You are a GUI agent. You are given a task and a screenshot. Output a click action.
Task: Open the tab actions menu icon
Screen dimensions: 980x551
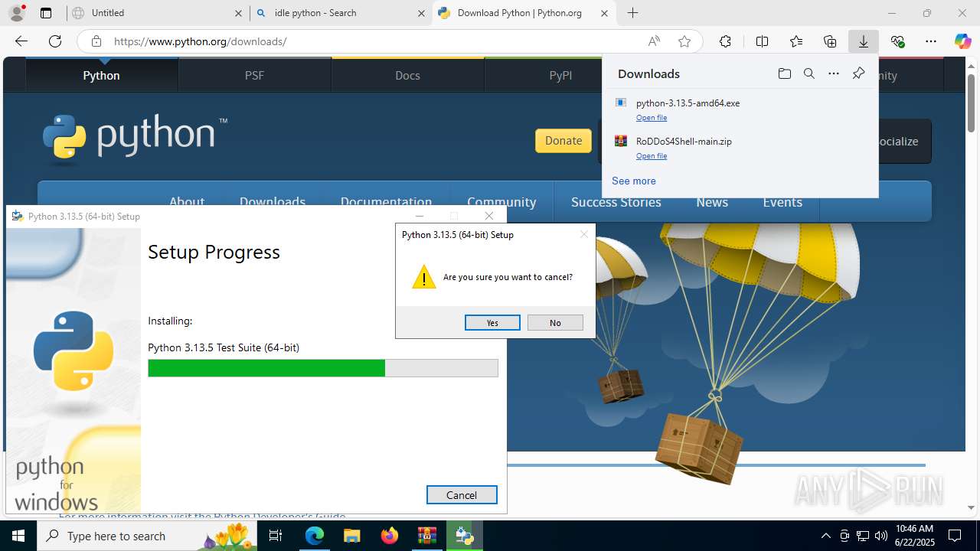(46, 13)
